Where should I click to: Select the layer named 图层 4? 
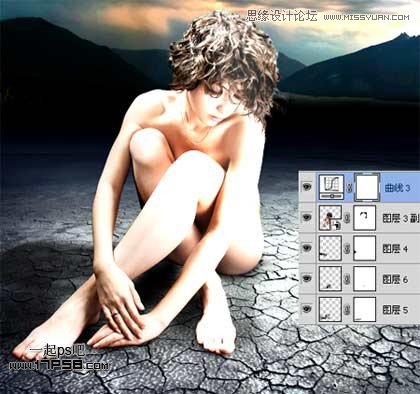(x=395, y=249)
